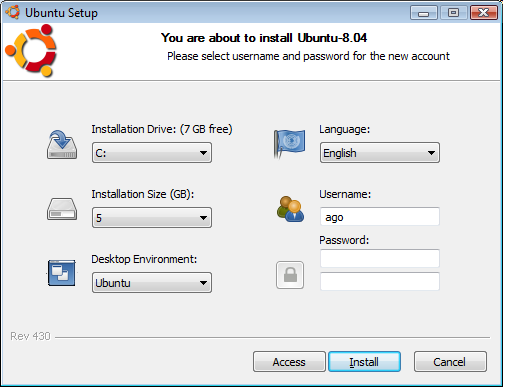
Task: Open the Installation Size dropdown showing 5
Action: 152,218
